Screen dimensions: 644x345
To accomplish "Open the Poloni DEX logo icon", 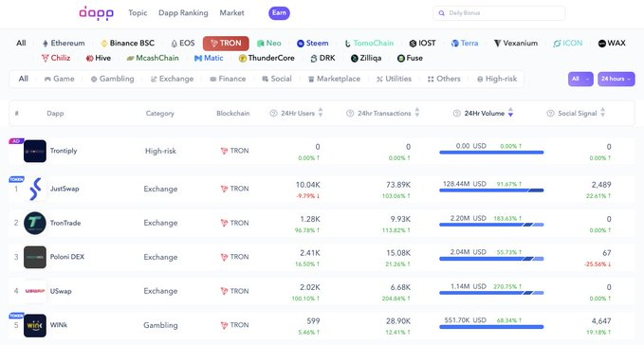I will click(x=35, y=257).
